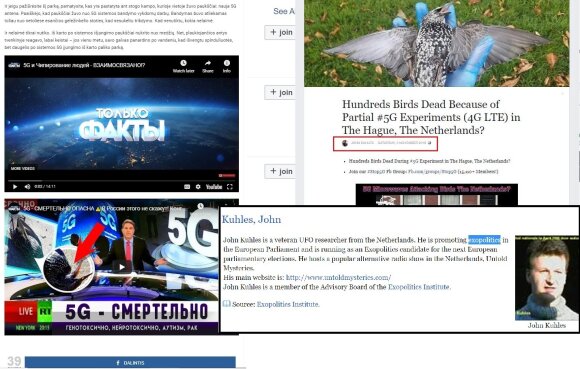Click the channel logo on the 5G СМЕРТЕЛЬНО video
This screenshot has width=580, height=369.
point(14,208)
